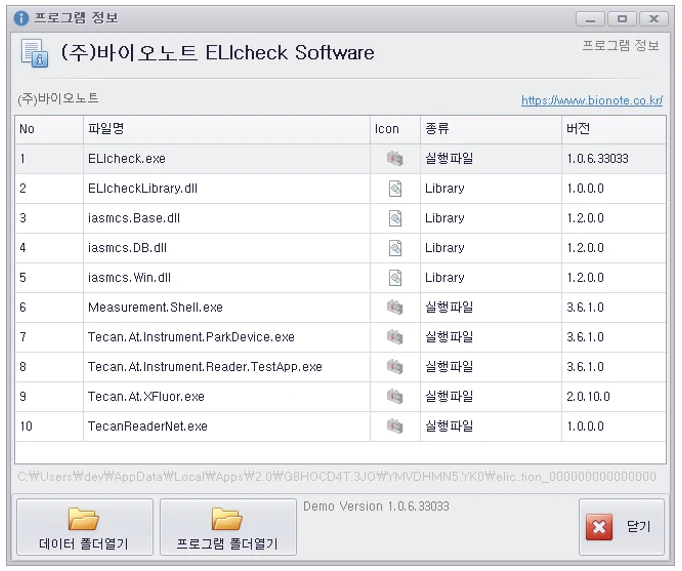The image size is (682, 571).
Task: Click the ELIcheck.exe executable icon
Action: click(395, 159)
